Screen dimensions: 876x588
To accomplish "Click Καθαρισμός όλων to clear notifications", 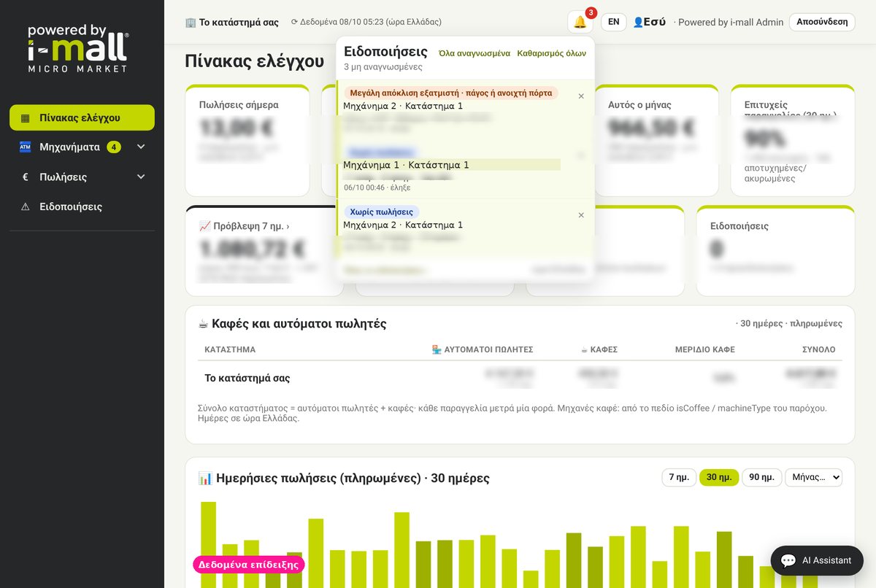I will point(551,53).
